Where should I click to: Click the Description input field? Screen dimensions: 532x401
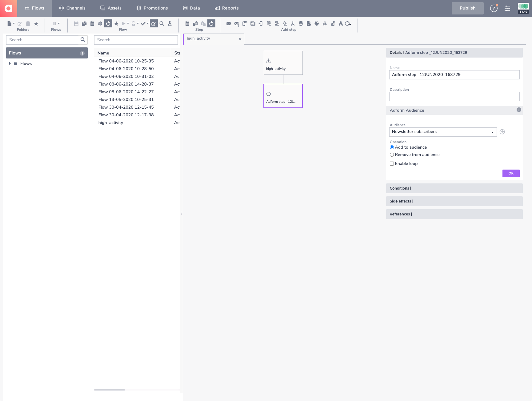(x=454, y=97)
